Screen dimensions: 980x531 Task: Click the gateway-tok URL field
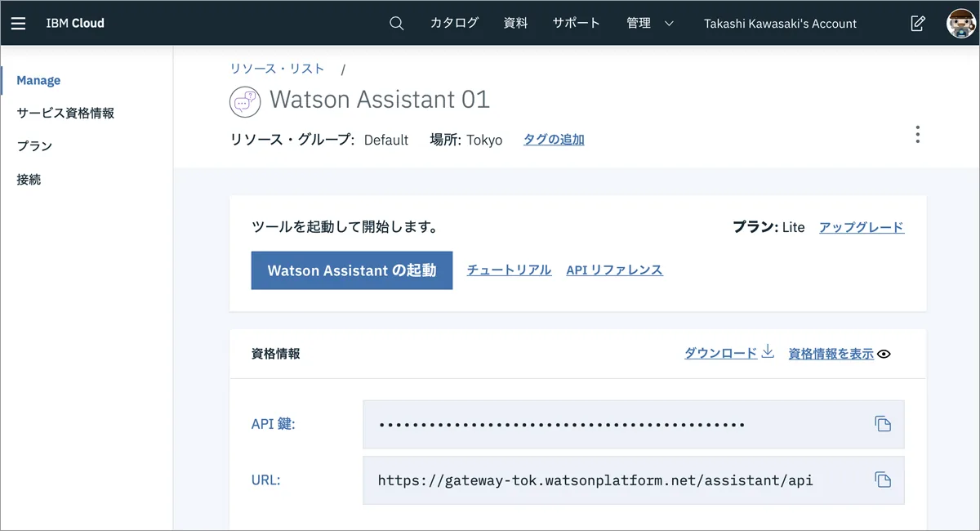point(634,480)
